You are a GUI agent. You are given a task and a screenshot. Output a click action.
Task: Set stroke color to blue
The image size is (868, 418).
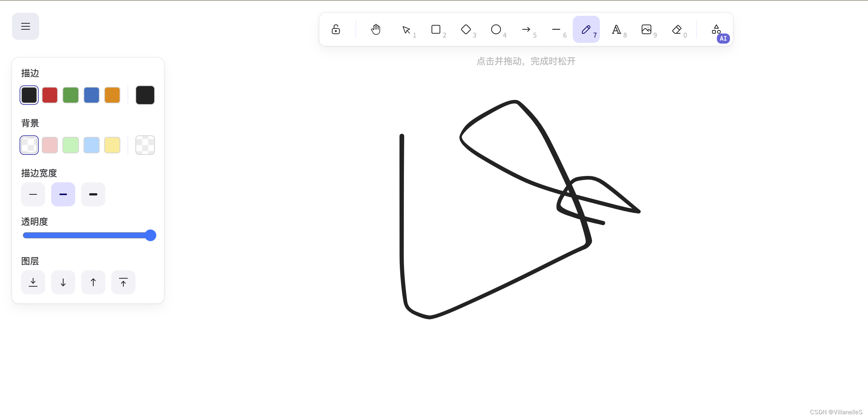(x=91, y=95)
